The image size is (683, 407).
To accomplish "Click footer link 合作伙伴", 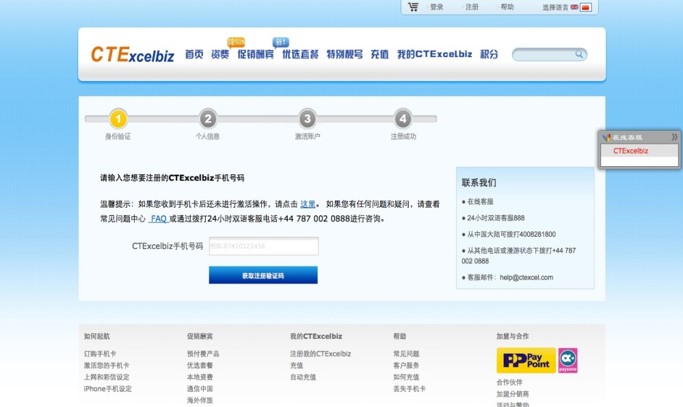I will (x=509, y=382).
